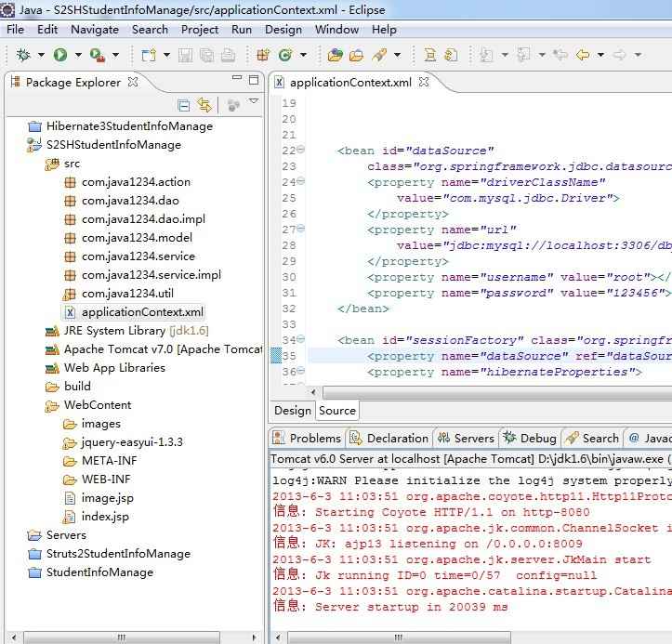Image resolution: width=672 pixels, height=644 pixels.
Task: Open the Navigate menu
Action: pyautogui.click(x=94, y=29)
